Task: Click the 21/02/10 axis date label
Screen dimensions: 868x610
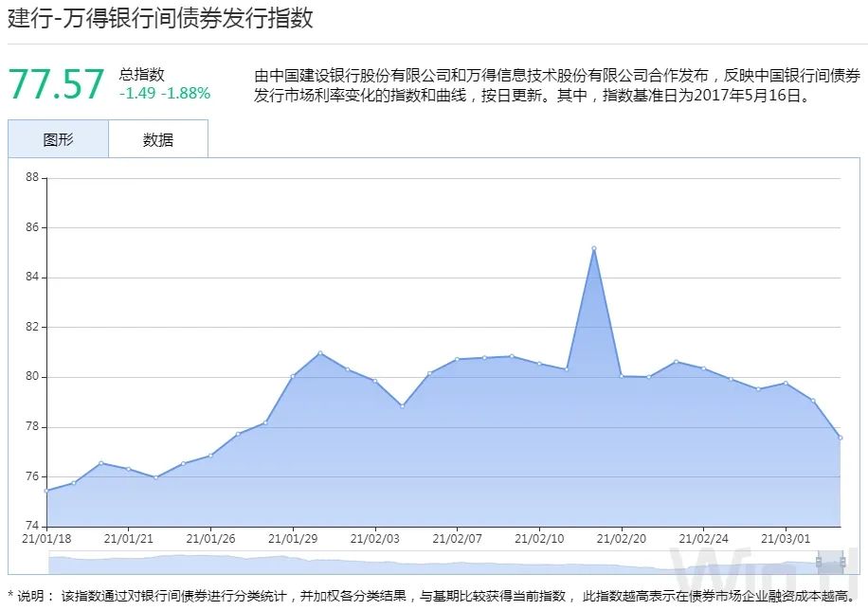Action: (x=539, y=539)
